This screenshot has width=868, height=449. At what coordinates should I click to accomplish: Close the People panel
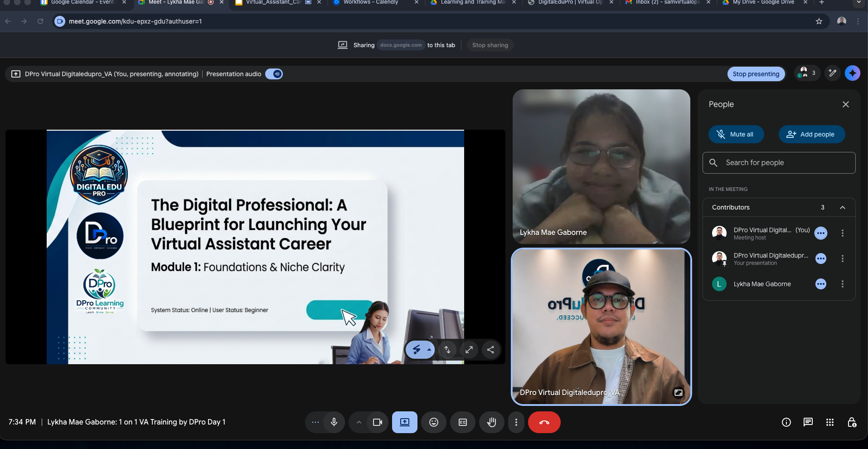pos(846,104)
